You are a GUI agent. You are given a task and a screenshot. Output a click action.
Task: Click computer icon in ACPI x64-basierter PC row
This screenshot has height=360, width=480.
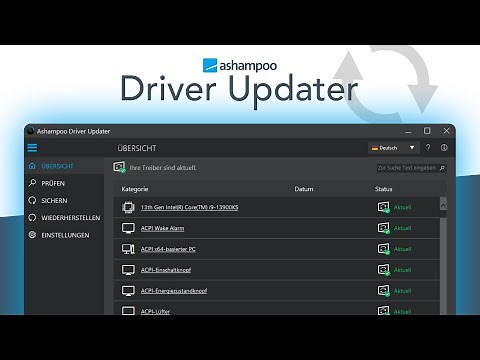point(128,249)
